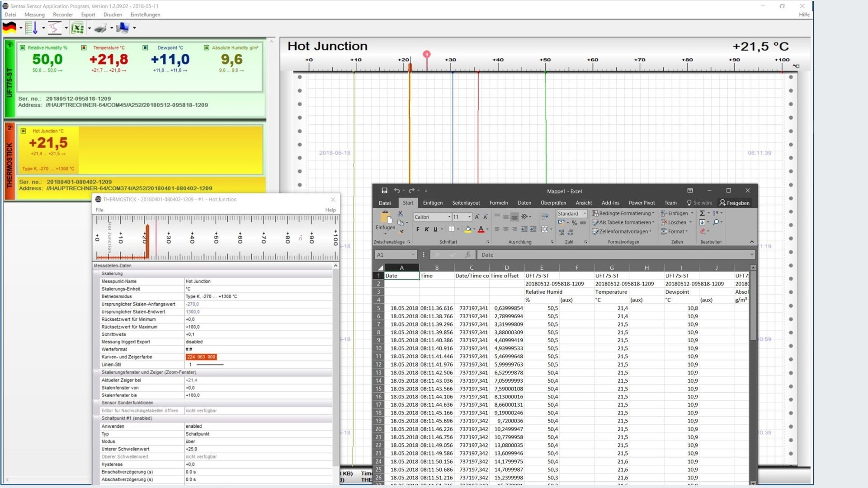Toggle the Dewpoint °C checkbox
Image resolution: width=868 pixels, height=488 pixels.
click(145, 47)
